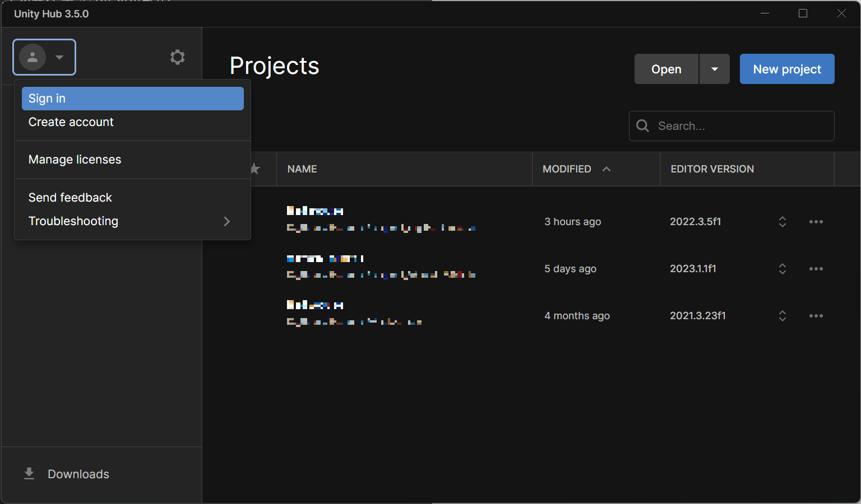
Task: Focus the Search projects field
Action: coord(732,126)
